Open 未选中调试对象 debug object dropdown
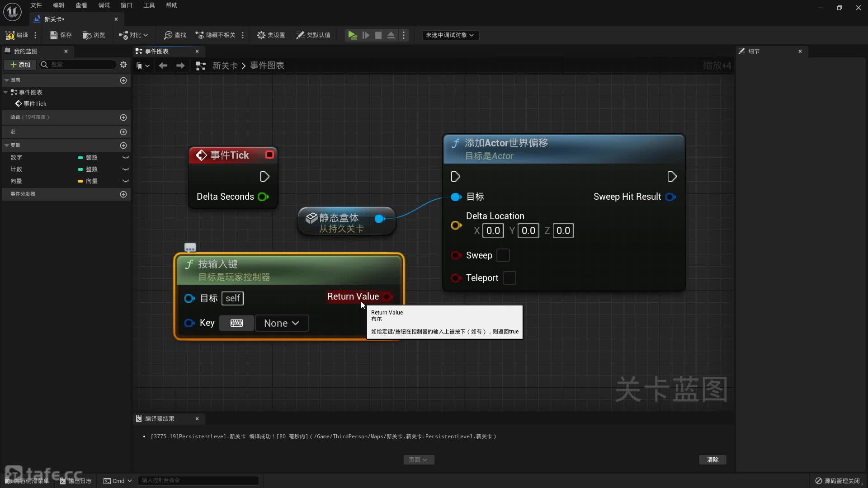Screen dimensions: 868x488 [x=450, y=35]
